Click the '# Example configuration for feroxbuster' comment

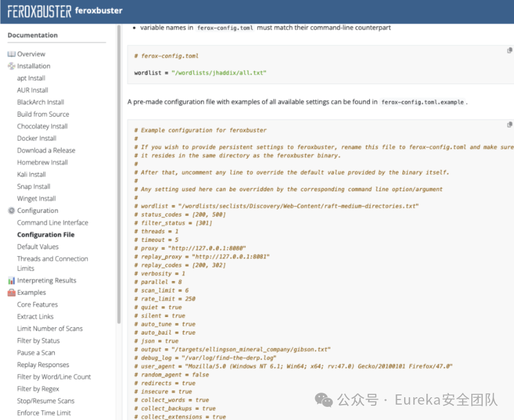[x=200, y=130]
